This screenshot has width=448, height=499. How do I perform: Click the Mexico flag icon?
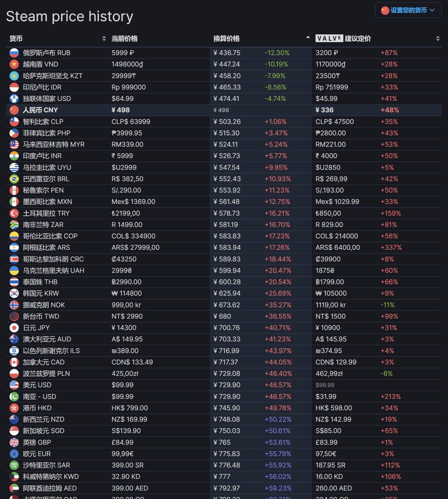(14, 202)
